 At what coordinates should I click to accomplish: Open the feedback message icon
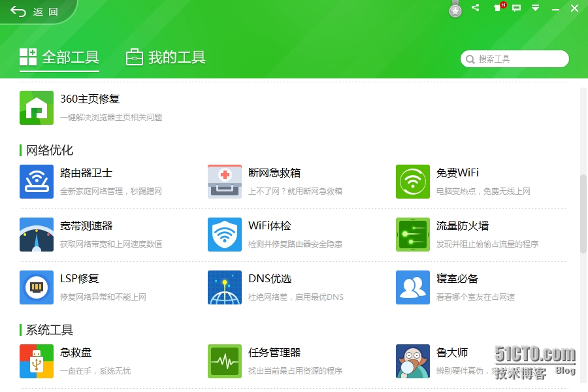pyautogui.click(x=516, y=8)
